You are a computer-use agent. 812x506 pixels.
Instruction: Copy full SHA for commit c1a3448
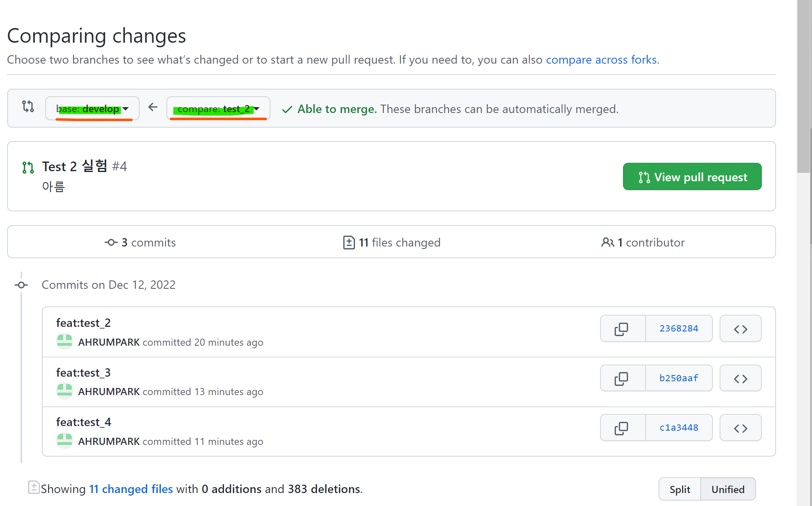[622, 428]
